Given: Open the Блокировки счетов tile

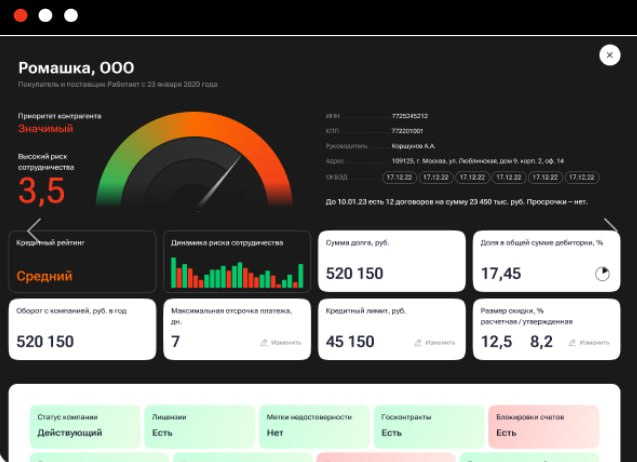Looking at the screenshot, I should coord(544,427).
